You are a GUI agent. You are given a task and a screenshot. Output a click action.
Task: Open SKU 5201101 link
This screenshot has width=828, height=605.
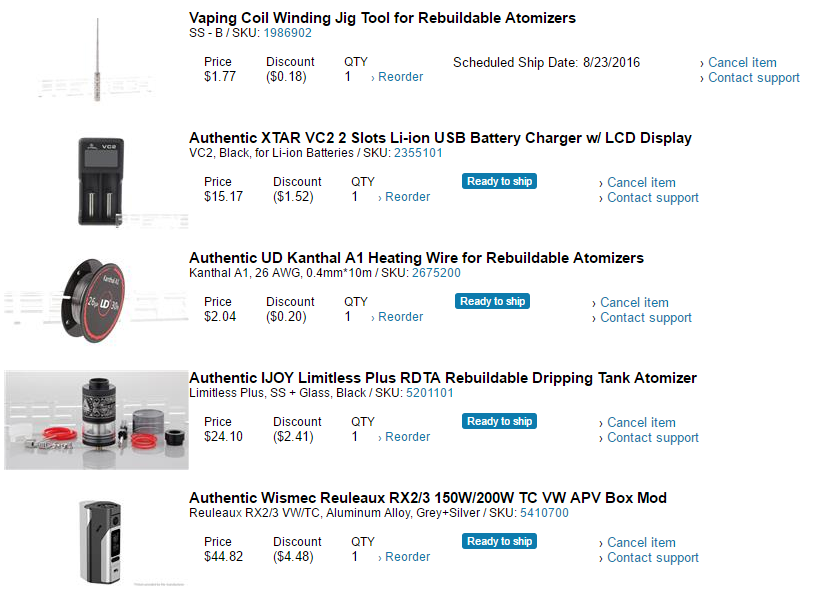[429, 393]
